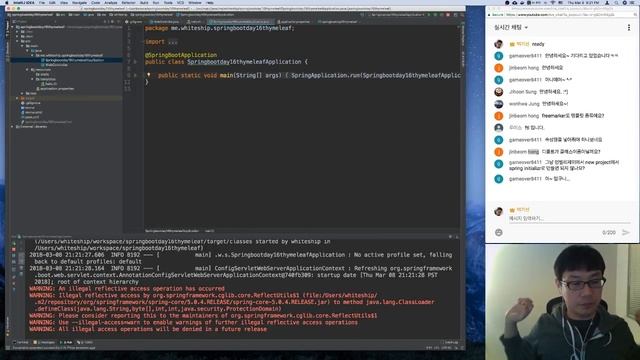Open the emoji picker in chat
Image resolution: width=640 pixels, height=360 pixels.
pos(498,232)
